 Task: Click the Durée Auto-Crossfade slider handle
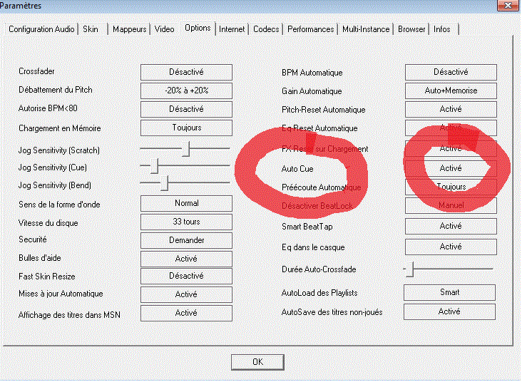pyautogui.click(x=409, y=269)
